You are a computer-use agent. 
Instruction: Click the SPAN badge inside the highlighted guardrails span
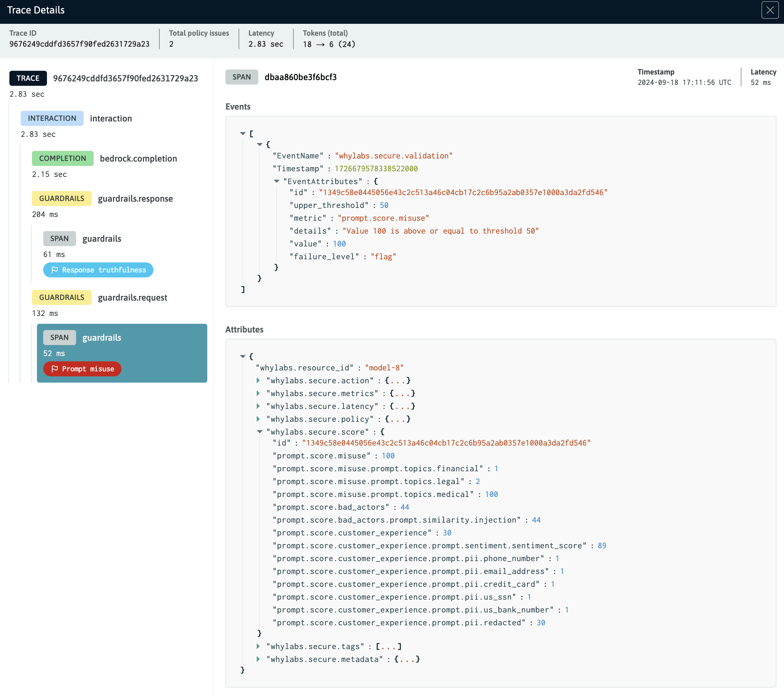coord(59,337)
